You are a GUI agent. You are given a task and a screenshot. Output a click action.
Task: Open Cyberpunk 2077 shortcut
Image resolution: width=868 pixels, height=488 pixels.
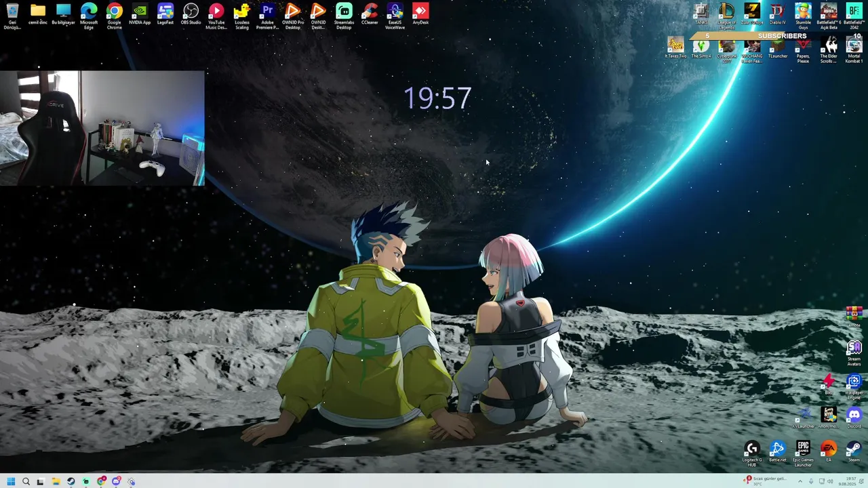pyautogui.click(x=726, y=51)
